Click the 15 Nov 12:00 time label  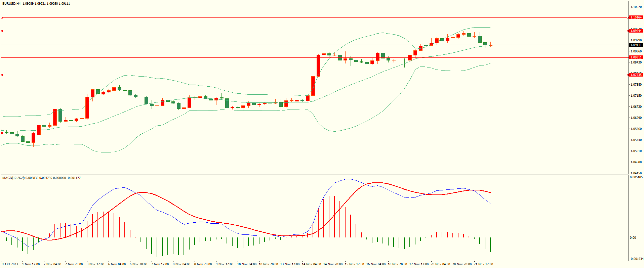(354, 264)
